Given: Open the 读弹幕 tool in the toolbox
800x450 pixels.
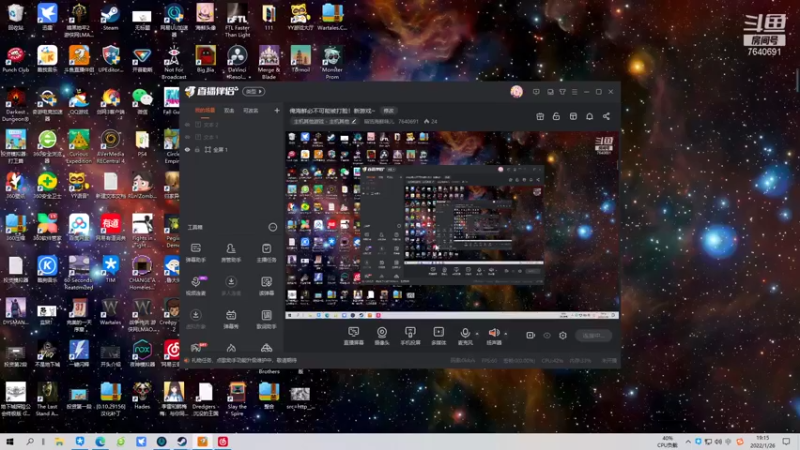Looking at the screenshot, I should [x=266, y=286].
